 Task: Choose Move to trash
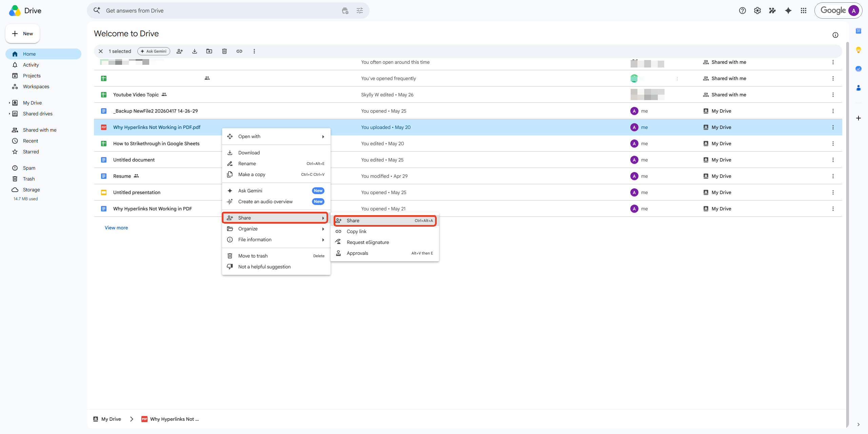coord(276,256)
